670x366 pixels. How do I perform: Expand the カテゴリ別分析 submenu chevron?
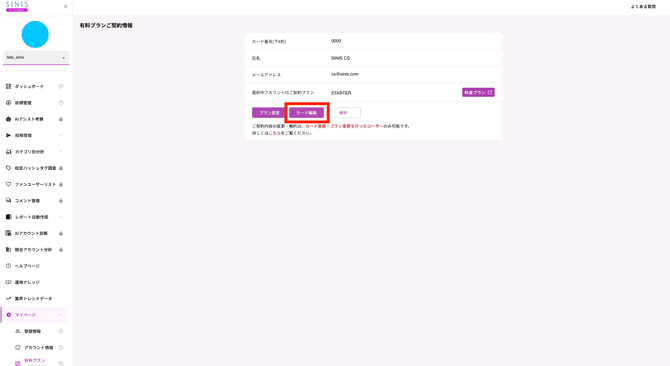click(x=61, y=152)
